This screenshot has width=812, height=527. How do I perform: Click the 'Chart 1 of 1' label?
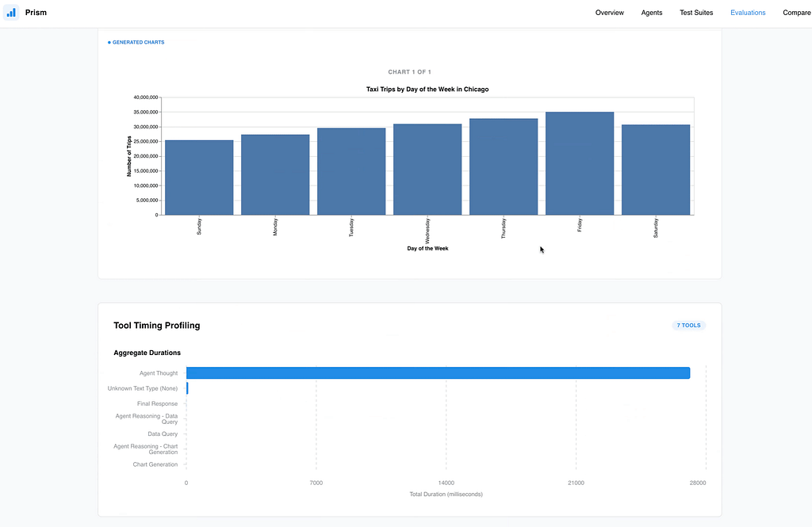(x=410, y=72)
